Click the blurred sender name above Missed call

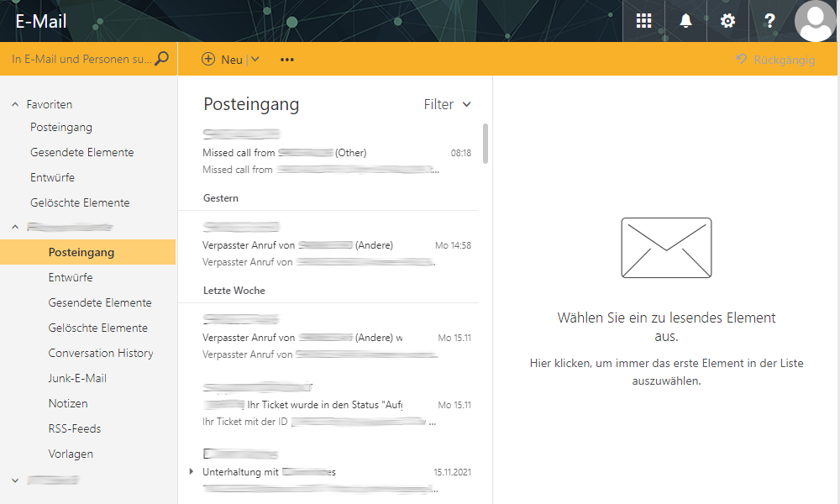click(242, 134)
